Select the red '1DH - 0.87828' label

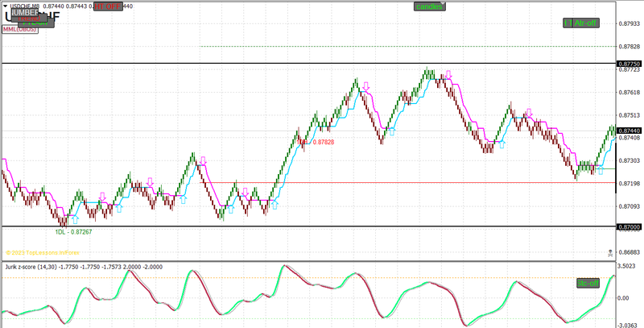316,142
